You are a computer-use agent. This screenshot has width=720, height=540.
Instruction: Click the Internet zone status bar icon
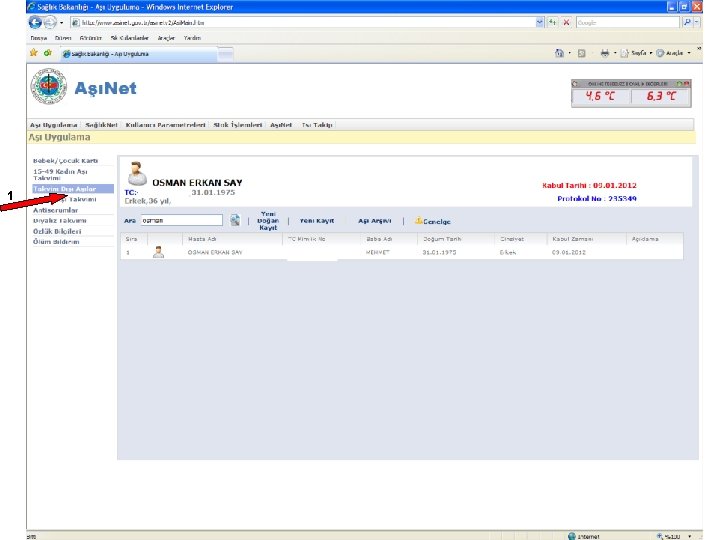pyautogui.click(x=572, y=536)
